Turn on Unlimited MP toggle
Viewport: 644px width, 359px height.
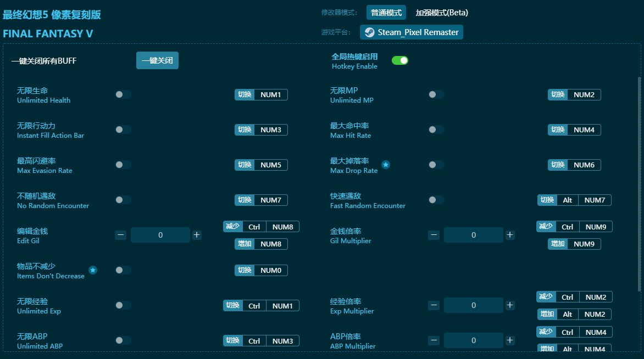coord(436,94)
